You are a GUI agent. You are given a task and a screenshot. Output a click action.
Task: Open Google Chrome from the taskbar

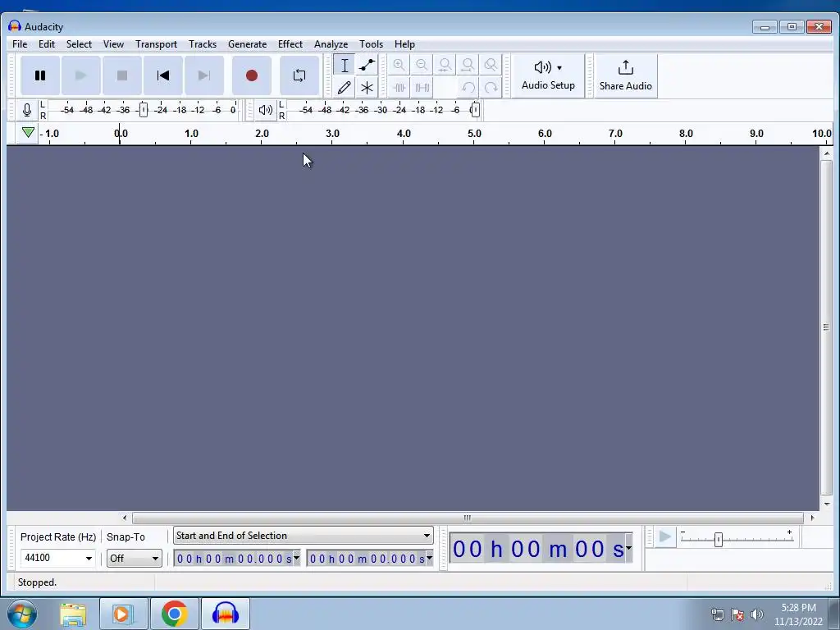(174, 614)
